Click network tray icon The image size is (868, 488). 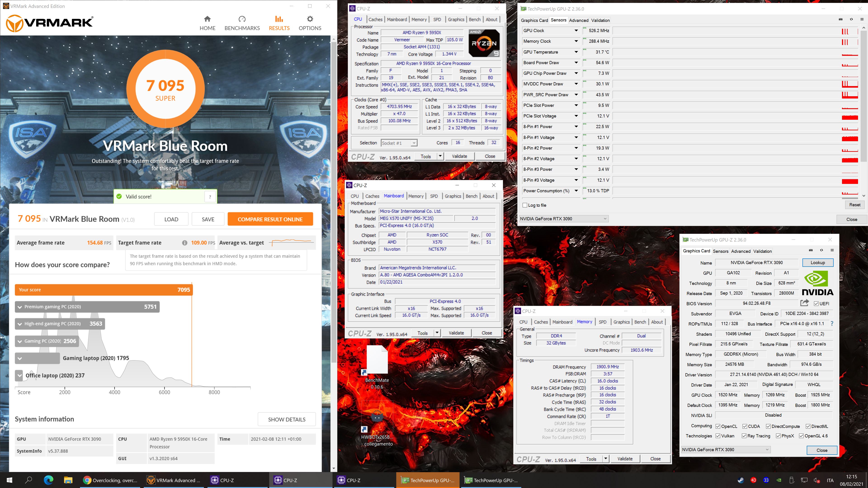[804, 480]
